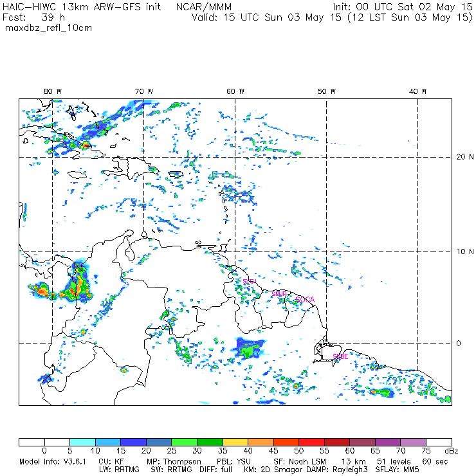Viewport: 476px width, 476px height.
Task: Click the 'Model Info: V3.6.1' text
Action: point(53,462)
